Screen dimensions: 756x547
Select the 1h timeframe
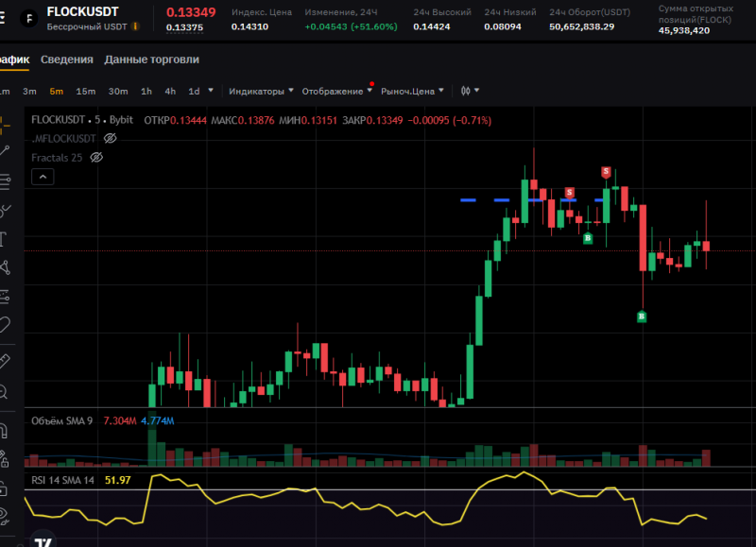coord(146,91)
